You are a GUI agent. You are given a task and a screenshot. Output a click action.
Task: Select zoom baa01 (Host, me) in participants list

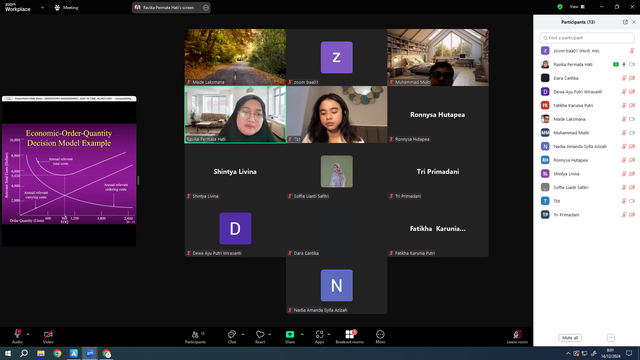coord(587,51)
